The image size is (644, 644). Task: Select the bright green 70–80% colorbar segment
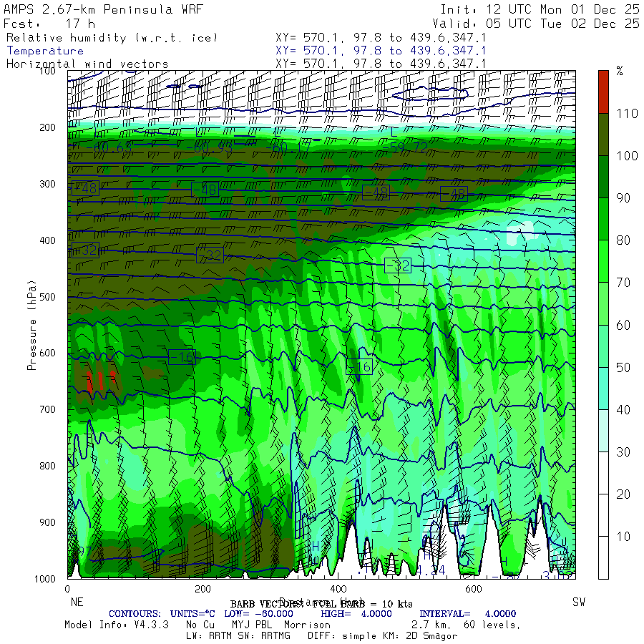tap(603, 261)
